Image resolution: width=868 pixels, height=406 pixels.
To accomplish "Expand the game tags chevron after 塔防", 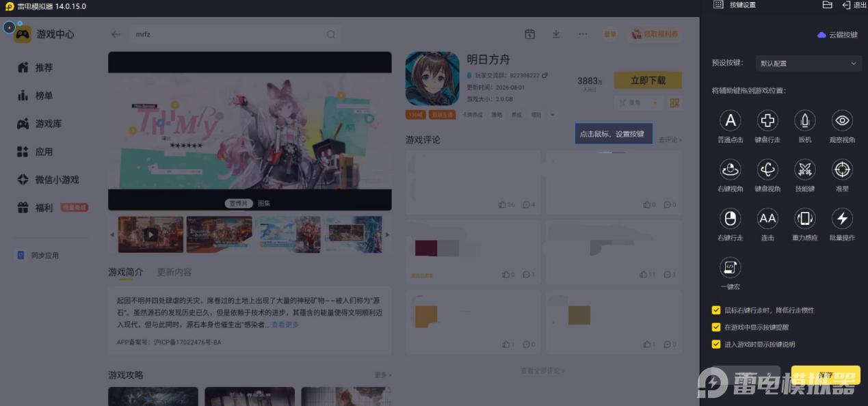I will (553, 115).
